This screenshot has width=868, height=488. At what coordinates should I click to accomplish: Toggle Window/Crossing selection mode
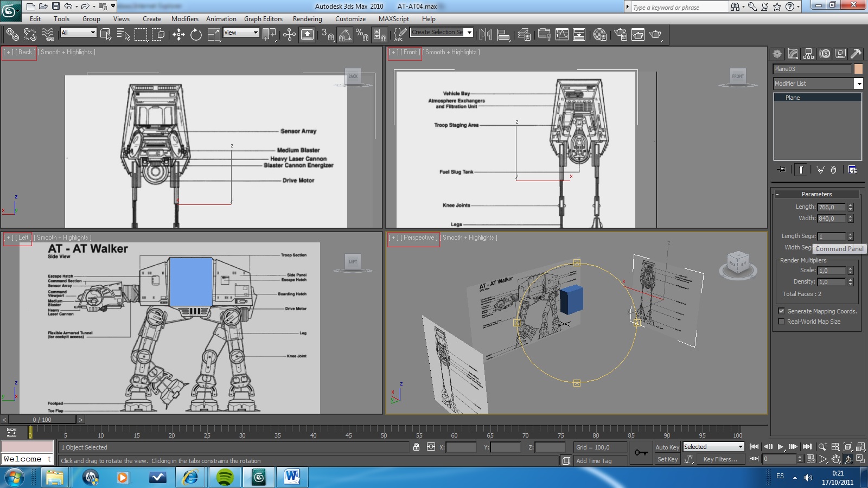[158, 35]
